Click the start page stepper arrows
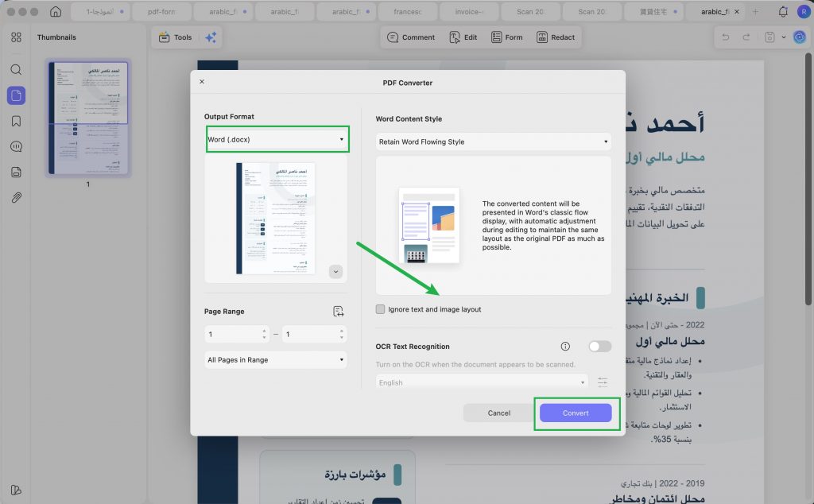 click(x=264, y=334)
